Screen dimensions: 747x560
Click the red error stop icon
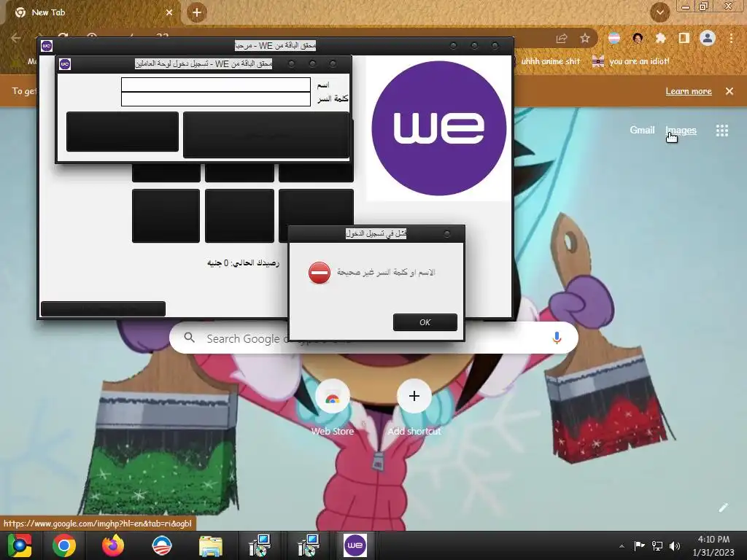(x=320, y=273)
